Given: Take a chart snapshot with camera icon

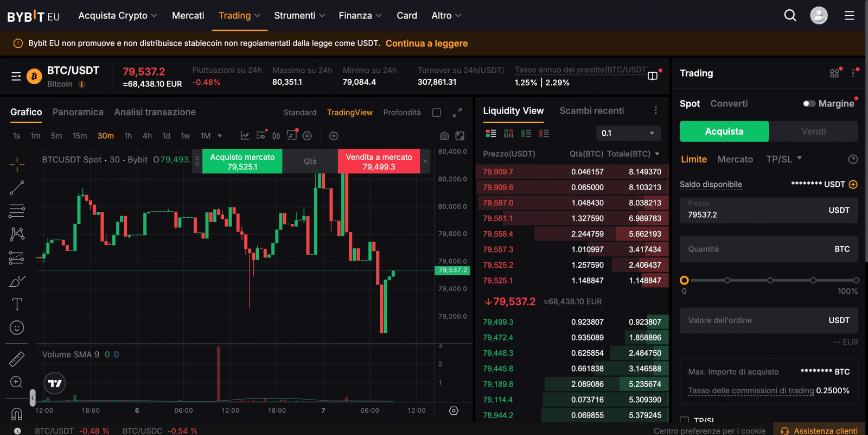Looking at the screenshot, I should pyautogui.click(x=444, y=136).
